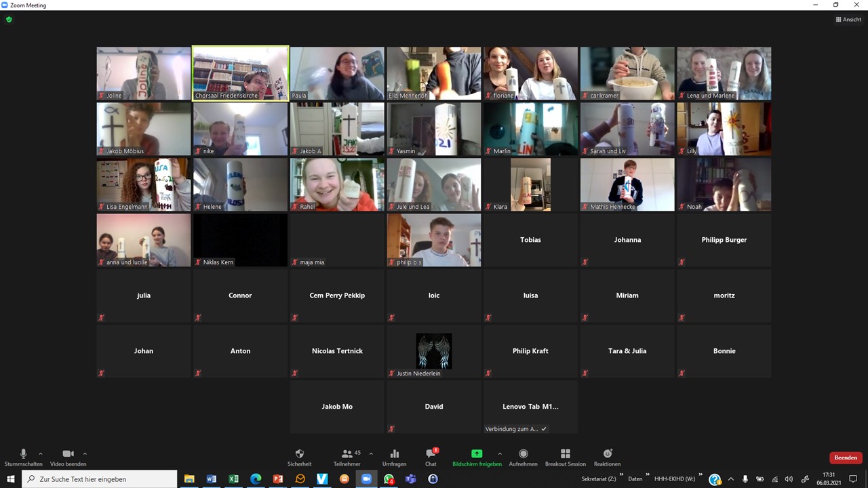Click Bildschirm freigeben to share screen
The width and height of the screenshot is (868, 488).
pos(477,457)
